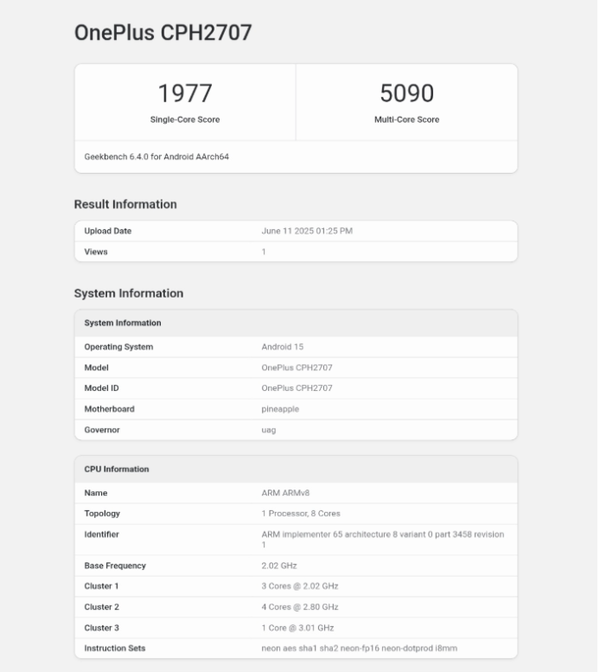
Task: Select the Topology label
Action: tap(102, 514)
